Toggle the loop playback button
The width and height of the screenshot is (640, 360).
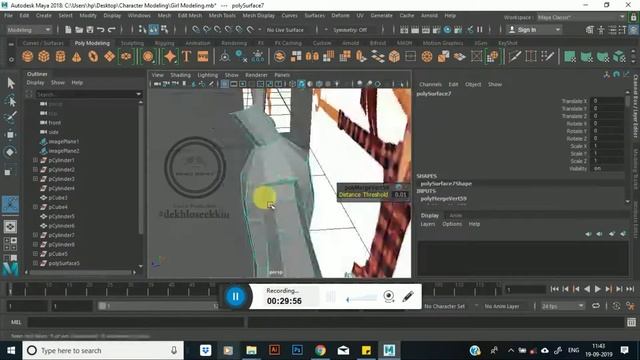[596, 306]
